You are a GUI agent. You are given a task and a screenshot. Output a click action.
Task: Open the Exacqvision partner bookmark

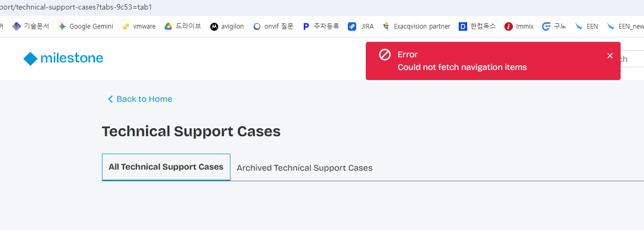(416, 26)
